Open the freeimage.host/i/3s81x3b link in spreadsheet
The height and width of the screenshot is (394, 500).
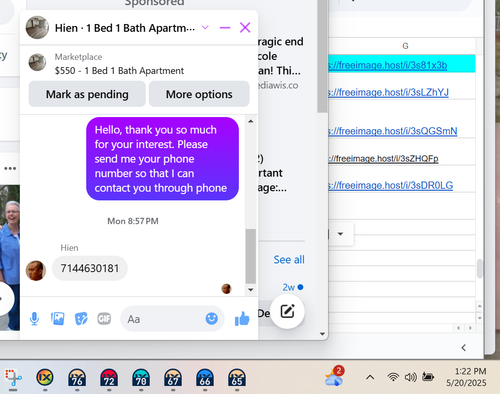(x=388, y=65)
